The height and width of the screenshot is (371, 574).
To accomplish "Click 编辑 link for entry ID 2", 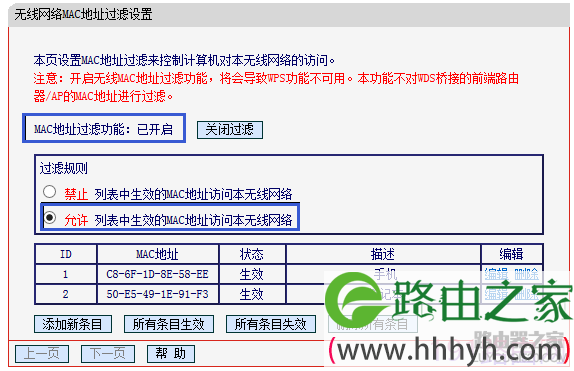I will (x=496, y=294).
